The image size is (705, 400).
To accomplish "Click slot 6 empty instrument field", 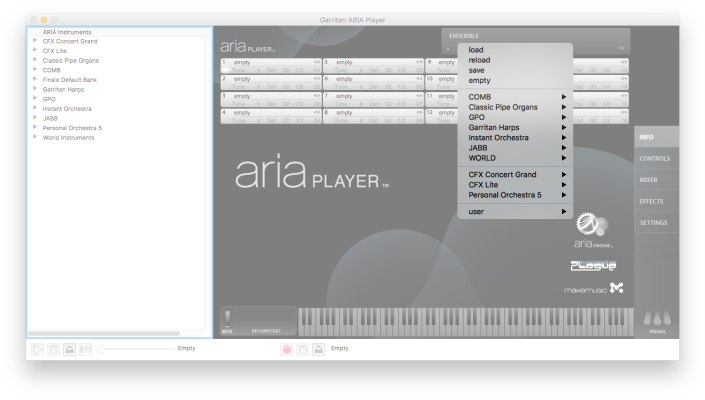I will coord(375,79).
